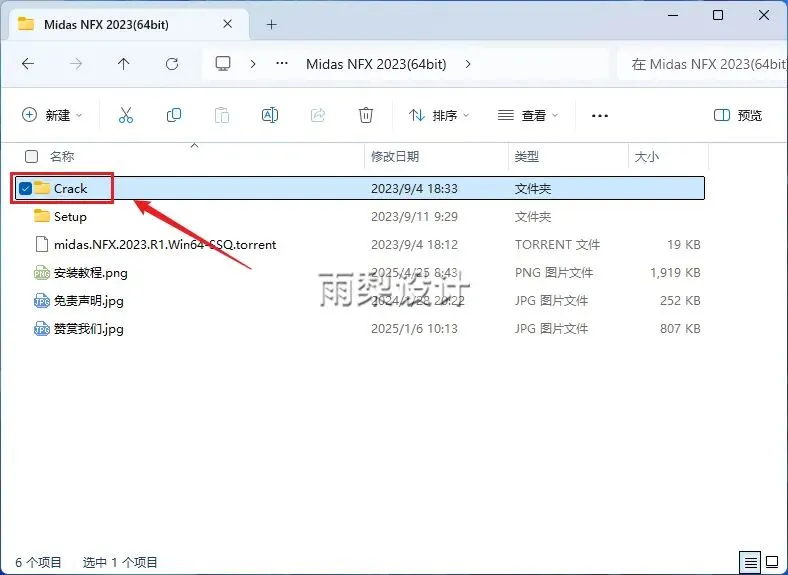Select midas.NFX.2023.R1.Win64-SSQ.torrent file name
The width and height of the screenshot is (788, 575).
[165, 245]
